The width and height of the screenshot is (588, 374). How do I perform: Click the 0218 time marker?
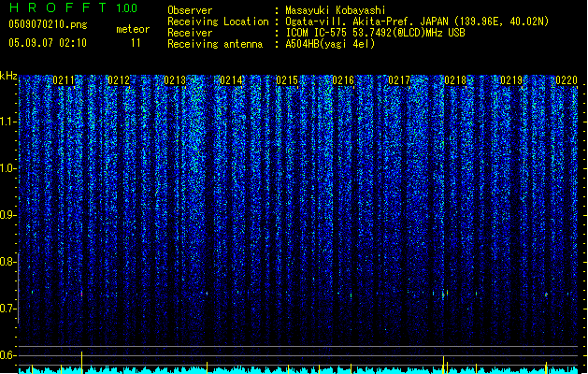tap(455, 80)
